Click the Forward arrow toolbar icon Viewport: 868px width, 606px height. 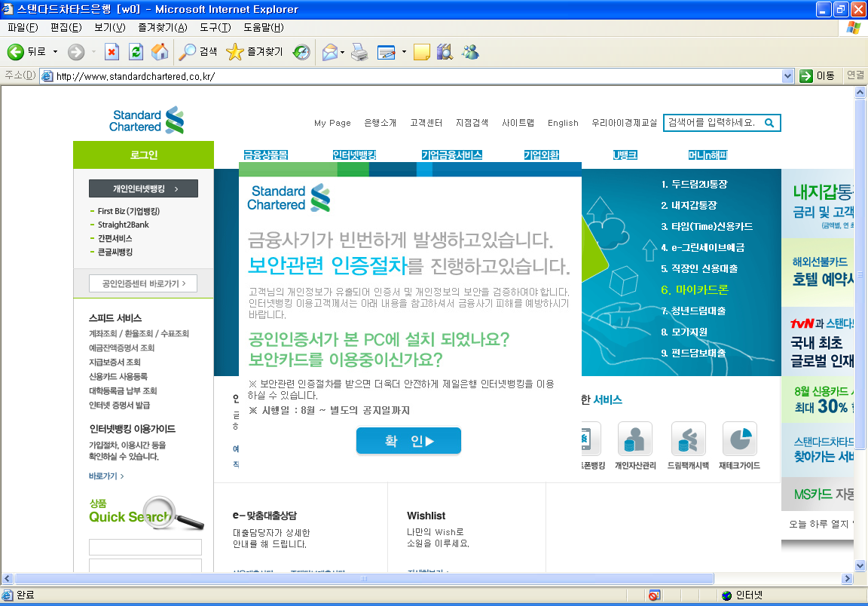point(76,52)
